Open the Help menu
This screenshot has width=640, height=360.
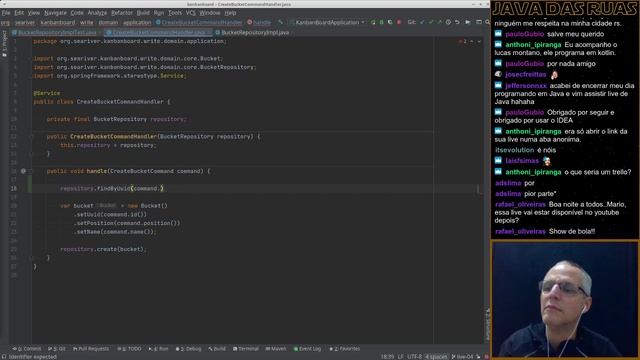230,13
